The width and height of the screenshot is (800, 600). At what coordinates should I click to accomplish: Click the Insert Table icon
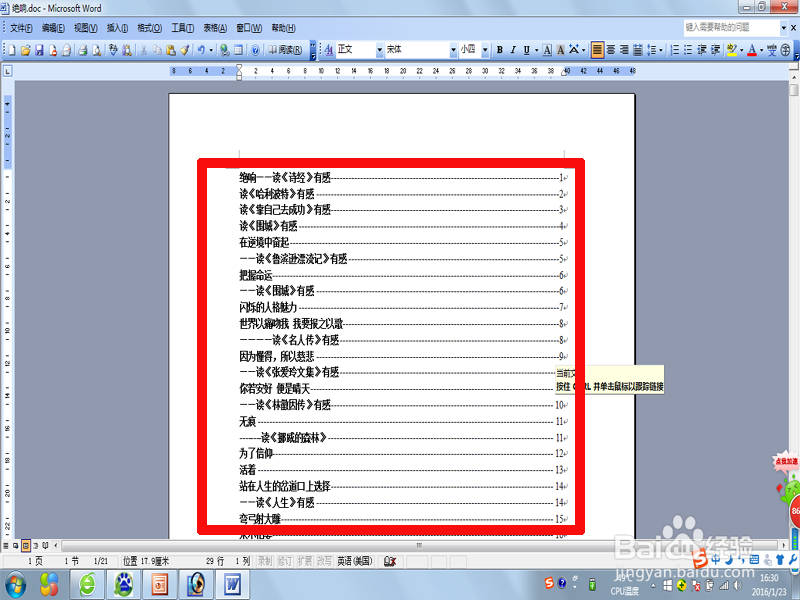point(238,50)
